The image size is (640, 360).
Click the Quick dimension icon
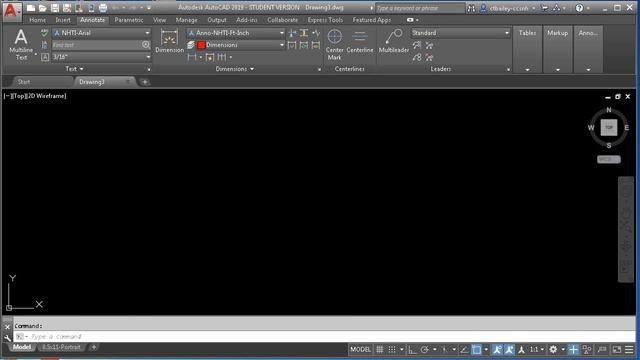tap(210, 57)
